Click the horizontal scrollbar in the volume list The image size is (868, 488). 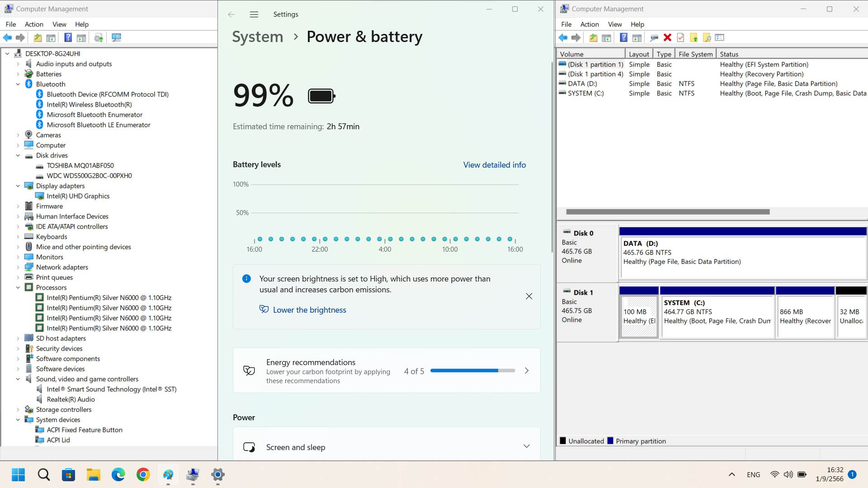click(667, 212)
